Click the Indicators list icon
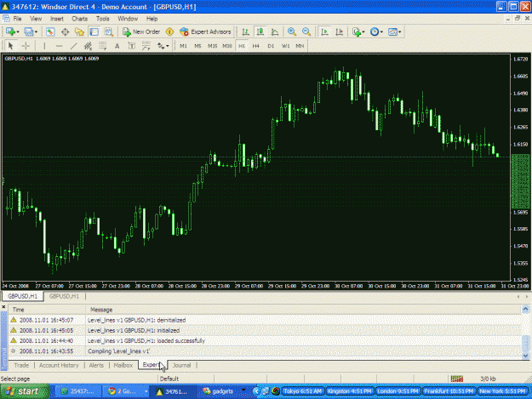532x399 pixels. click(x=357, y=31)
